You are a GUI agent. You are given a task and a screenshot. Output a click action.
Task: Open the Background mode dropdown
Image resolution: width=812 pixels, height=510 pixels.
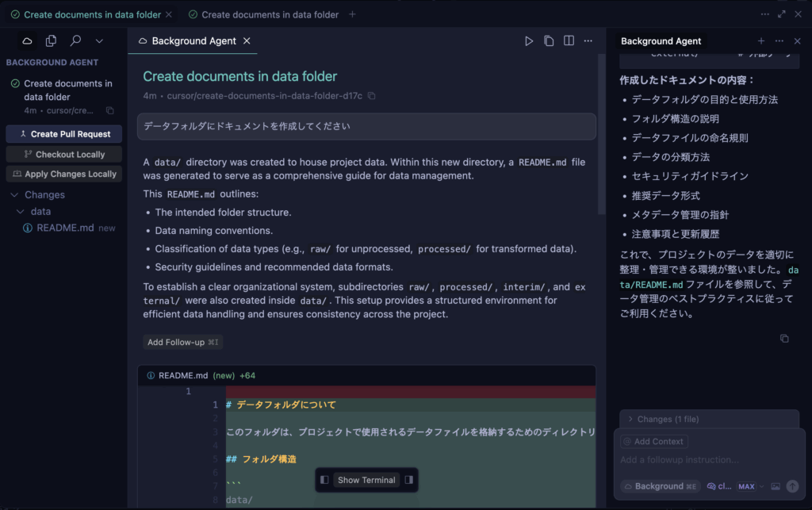pyautogui.click(x=661, y=486)
